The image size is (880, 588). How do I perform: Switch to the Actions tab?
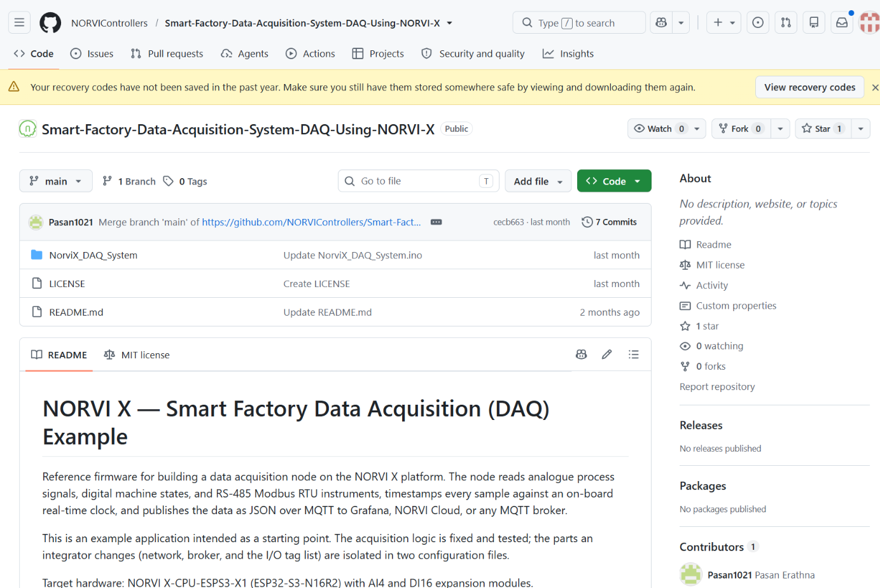click(x=311, y=53)
